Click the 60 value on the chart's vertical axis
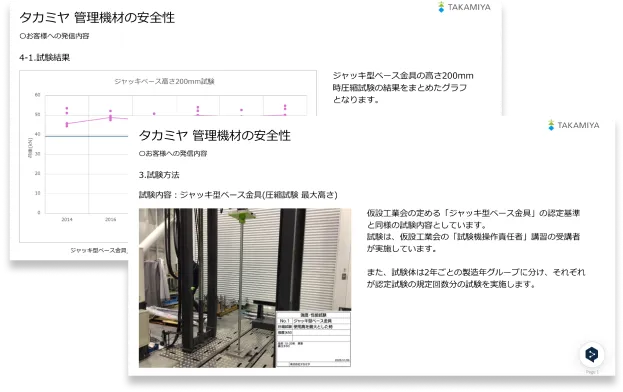 (x=37, y=95)
